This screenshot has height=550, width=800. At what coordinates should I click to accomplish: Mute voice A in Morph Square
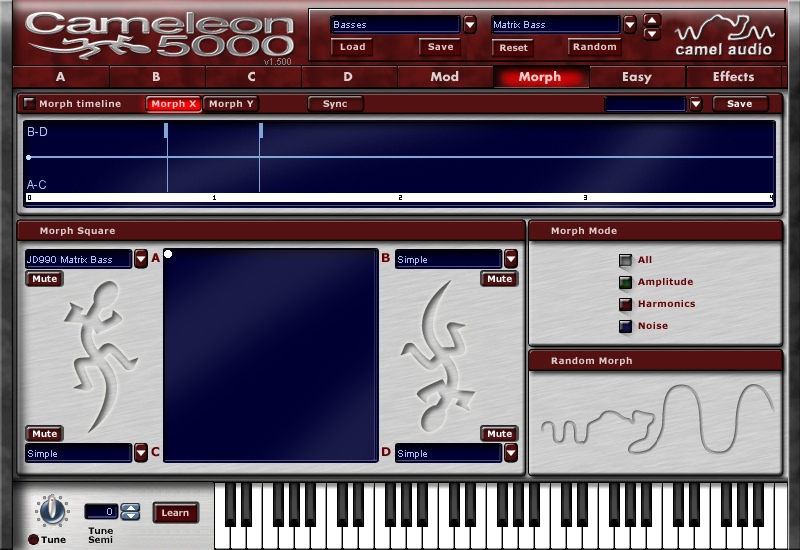click(44, 279)
